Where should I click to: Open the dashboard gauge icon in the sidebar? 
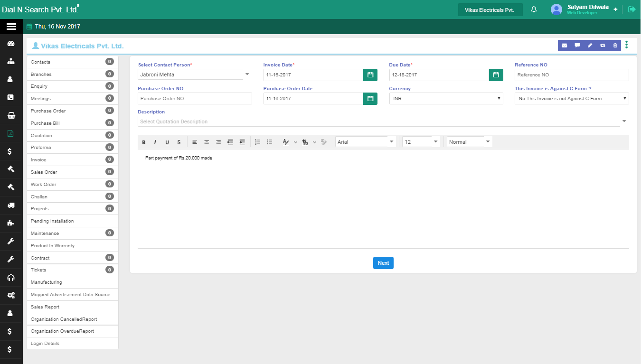pos(11,44)
